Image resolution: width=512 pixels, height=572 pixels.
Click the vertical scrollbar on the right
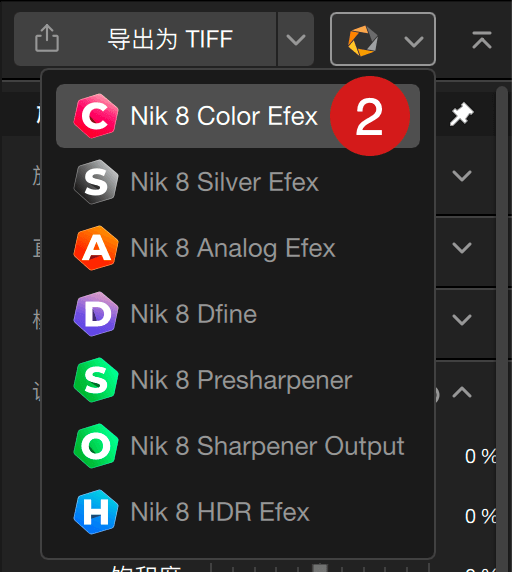click(502, 328)
